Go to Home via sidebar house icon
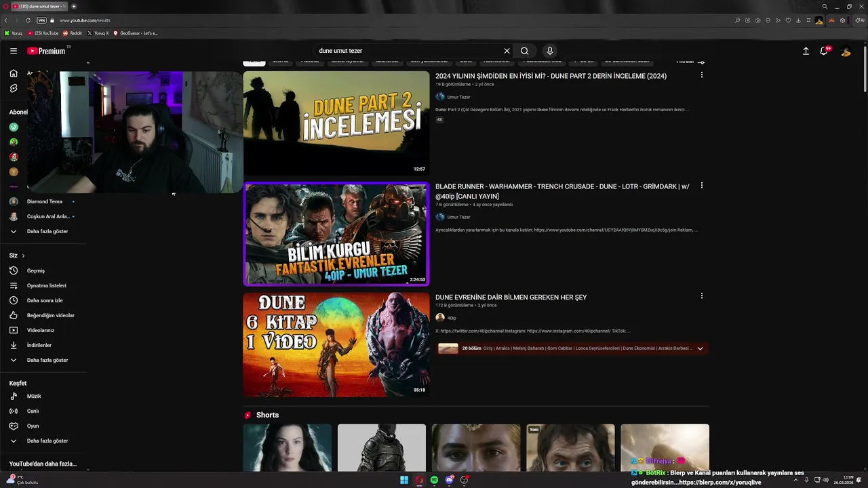Image resolution: width=868 pixels, height=488 pixels. 14,73
